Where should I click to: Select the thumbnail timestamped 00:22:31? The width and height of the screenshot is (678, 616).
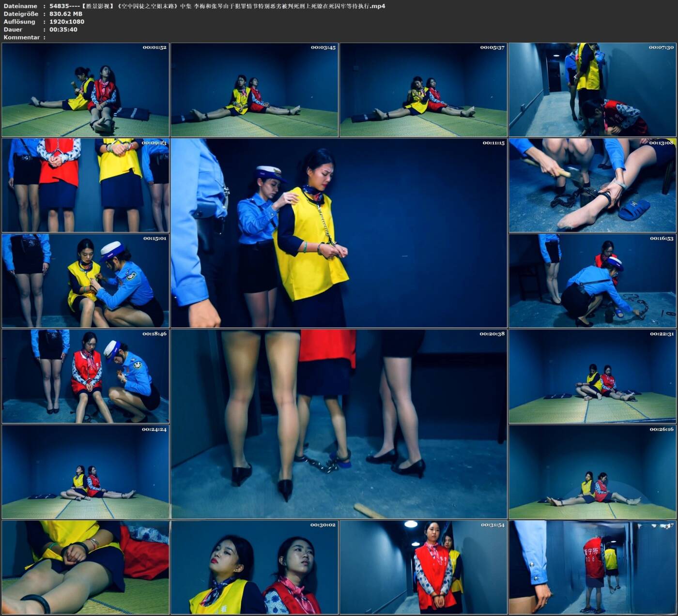(x=592, y=376)
